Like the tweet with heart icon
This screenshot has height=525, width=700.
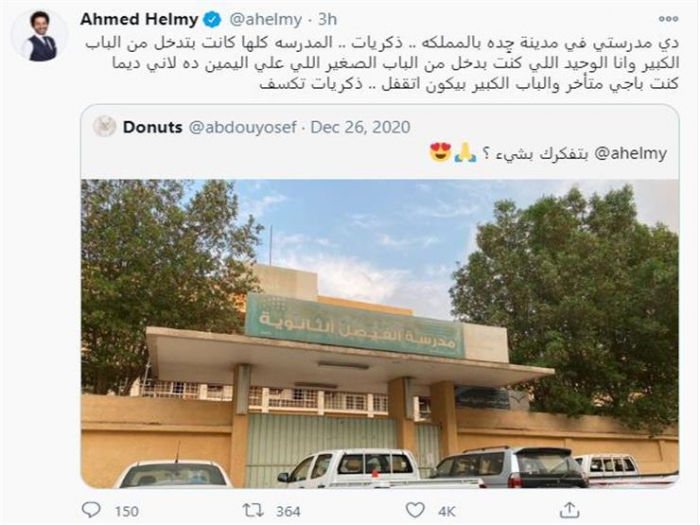coord(415,510)
